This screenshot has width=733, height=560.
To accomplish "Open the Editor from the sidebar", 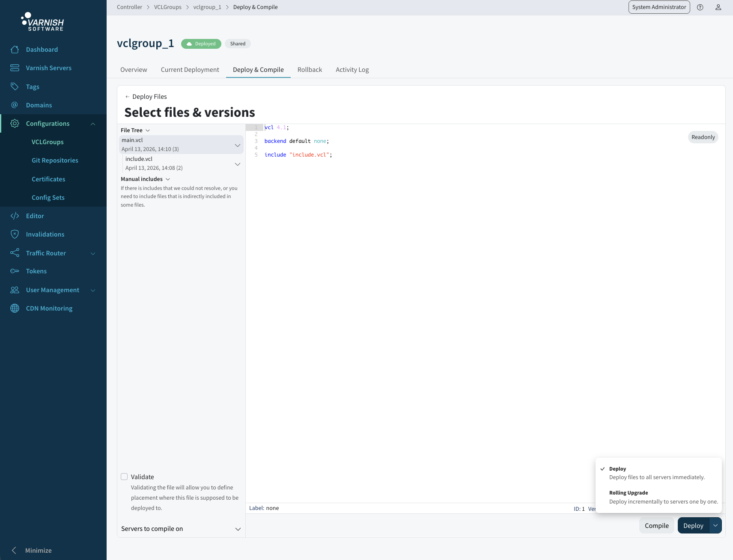I will coord(34,216).
